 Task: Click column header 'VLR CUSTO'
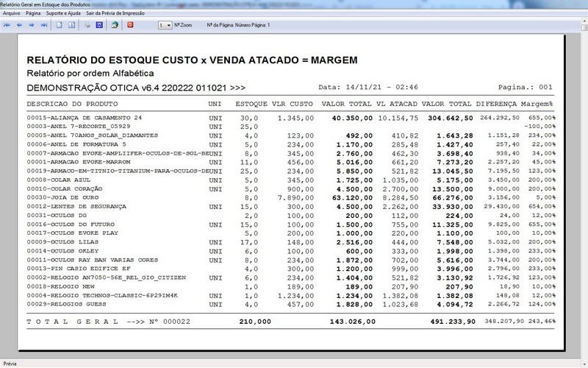tap(292, 104)
